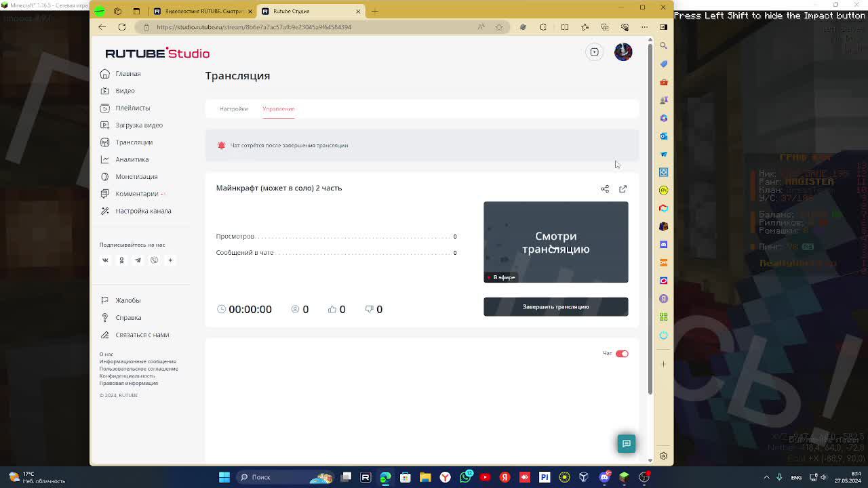Click the Odnoklassniki social icon
Screen dimensions: 868x488
point(121,260)
